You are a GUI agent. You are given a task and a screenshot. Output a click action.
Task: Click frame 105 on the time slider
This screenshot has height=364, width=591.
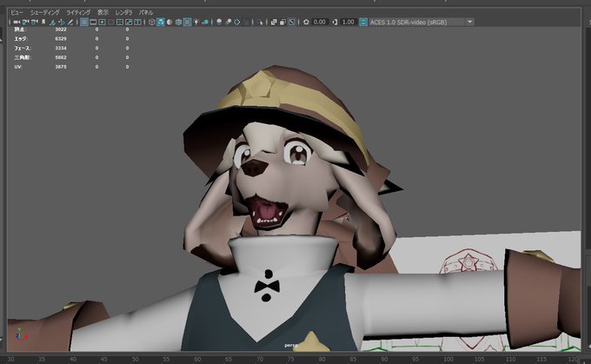(x=479, y=360)
